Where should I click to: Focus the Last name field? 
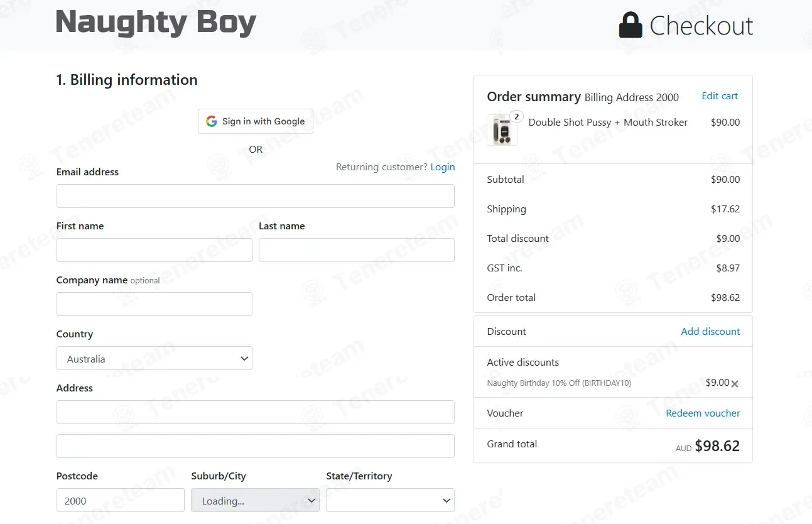pyautogui.click(x=357, y=250)
